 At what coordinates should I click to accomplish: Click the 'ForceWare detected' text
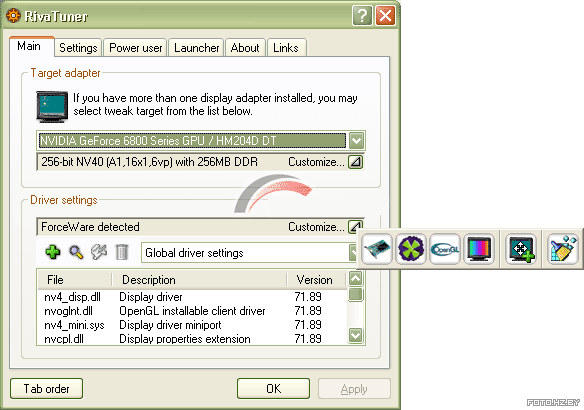(90, 227)
